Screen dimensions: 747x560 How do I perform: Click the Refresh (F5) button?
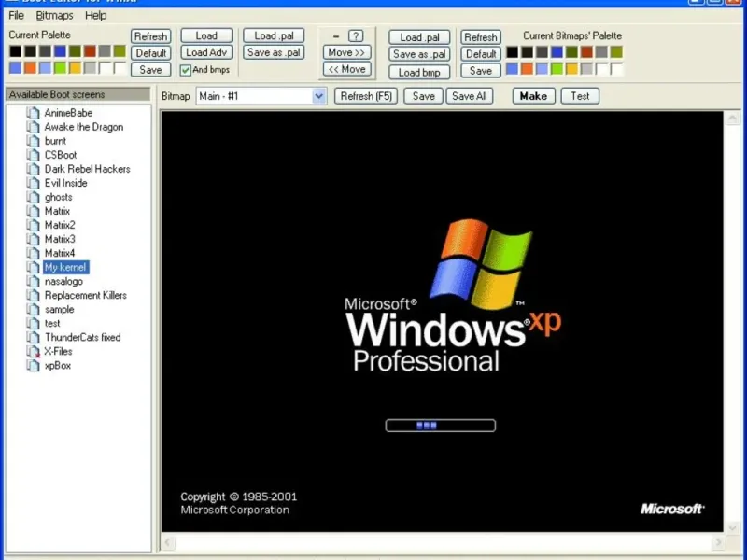tap(366, 96)
